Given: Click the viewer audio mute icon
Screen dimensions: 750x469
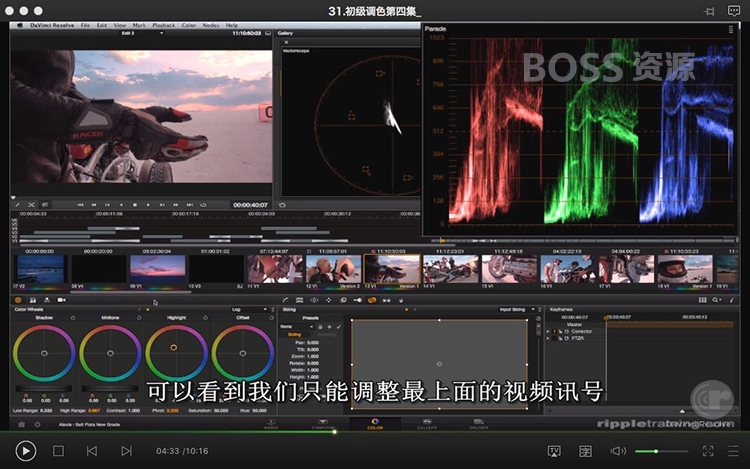Looking at the screenshot, I should (45, 205).
